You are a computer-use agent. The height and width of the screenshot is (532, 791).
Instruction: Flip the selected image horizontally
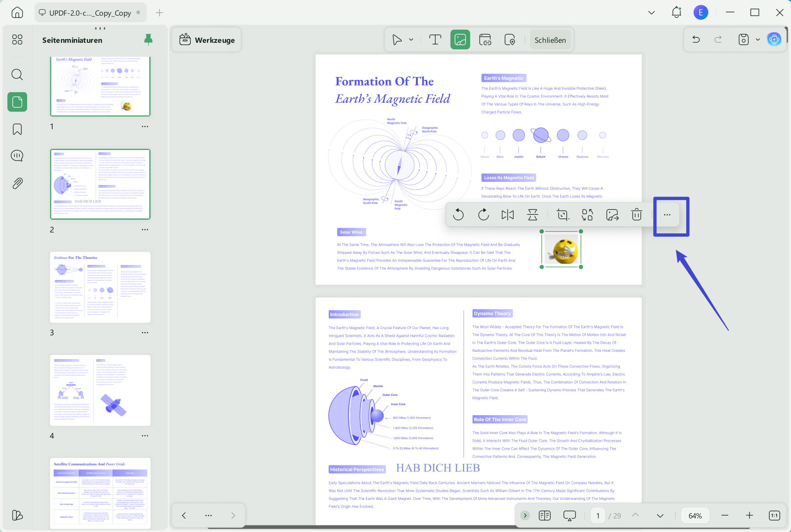click(x=508, y=214)
